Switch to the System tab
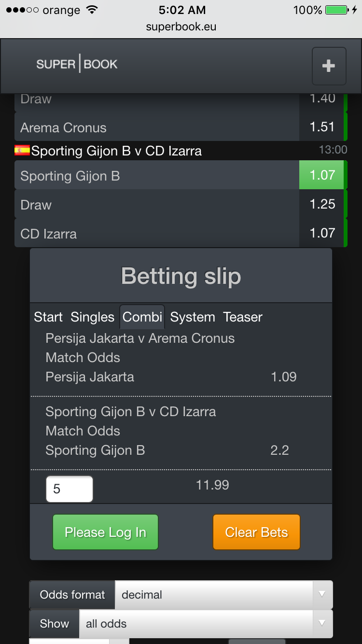 pos(193,317)
